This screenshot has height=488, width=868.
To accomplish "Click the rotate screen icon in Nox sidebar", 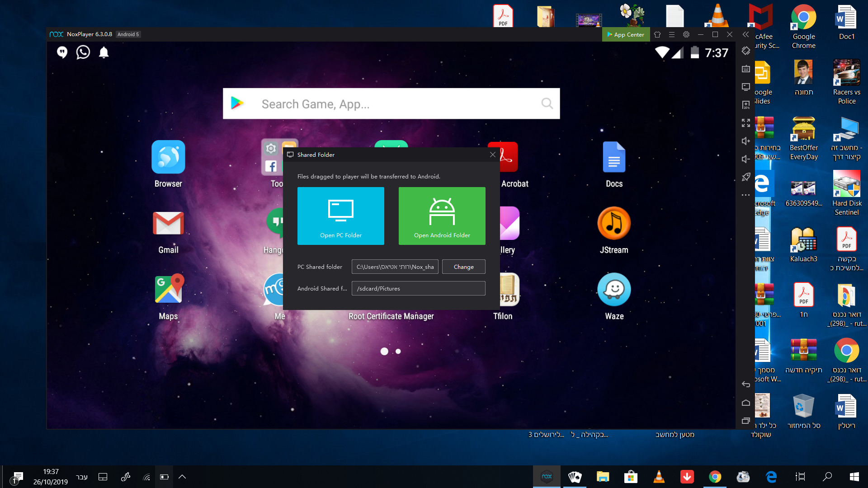I will (746, 51).
